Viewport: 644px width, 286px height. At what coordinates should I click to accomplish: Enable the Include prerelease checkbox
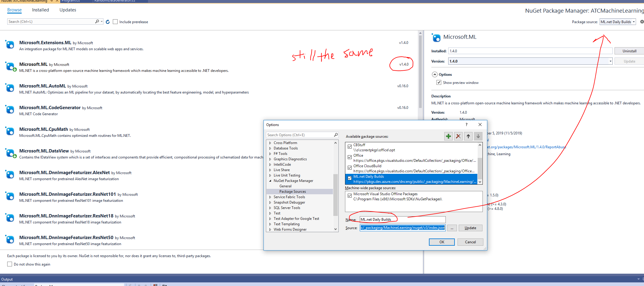[x=115, y=21]
